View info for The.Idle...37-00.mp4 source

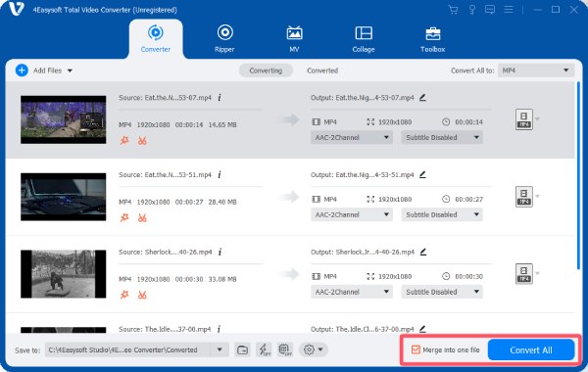pos(219,329)
